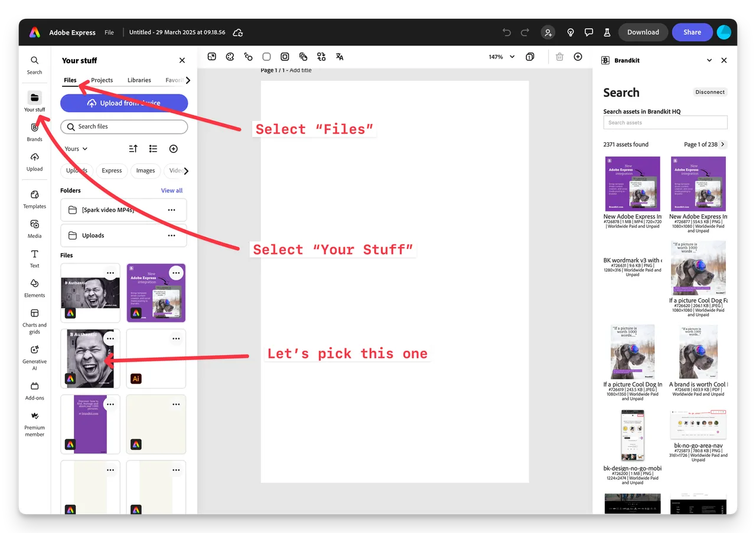The width and height of the screenshot is (756, 533).
Task: Open the Spark video MP4s folder
Action: pos(123,210)
